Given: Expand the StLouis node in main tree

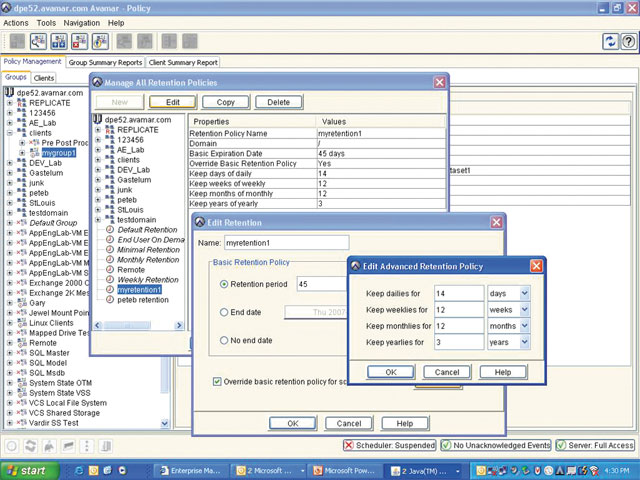Looking at the screenshot, I should point(10,203).
